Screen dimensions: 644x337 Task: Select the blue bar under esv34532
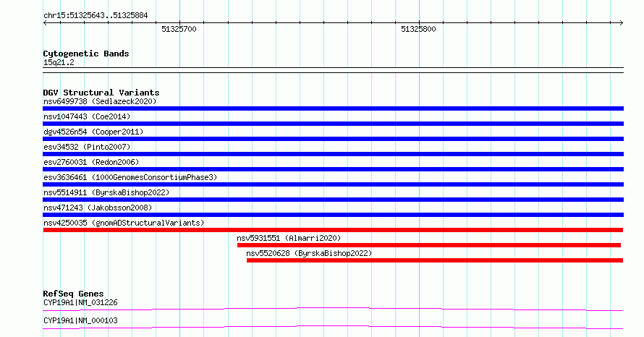coord(333,154)
